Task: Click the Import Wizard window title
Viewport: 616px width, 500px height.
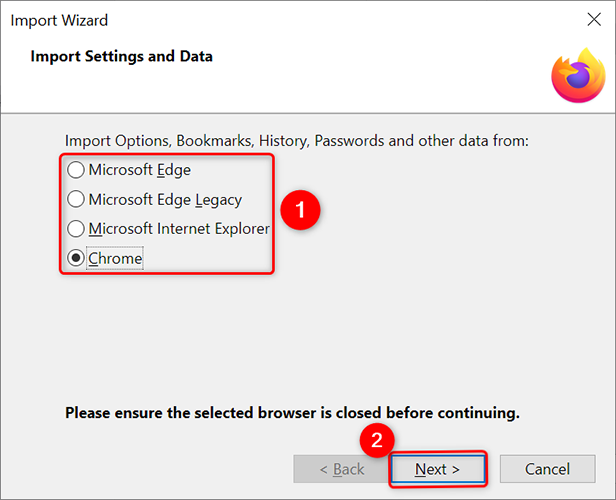Action: coord(62,20)
